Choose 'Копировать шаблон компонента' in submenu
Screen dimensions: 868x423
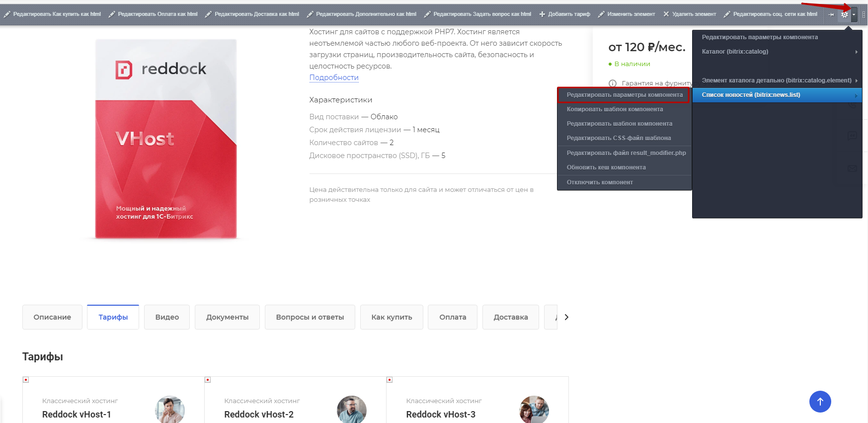click(625, 109)
